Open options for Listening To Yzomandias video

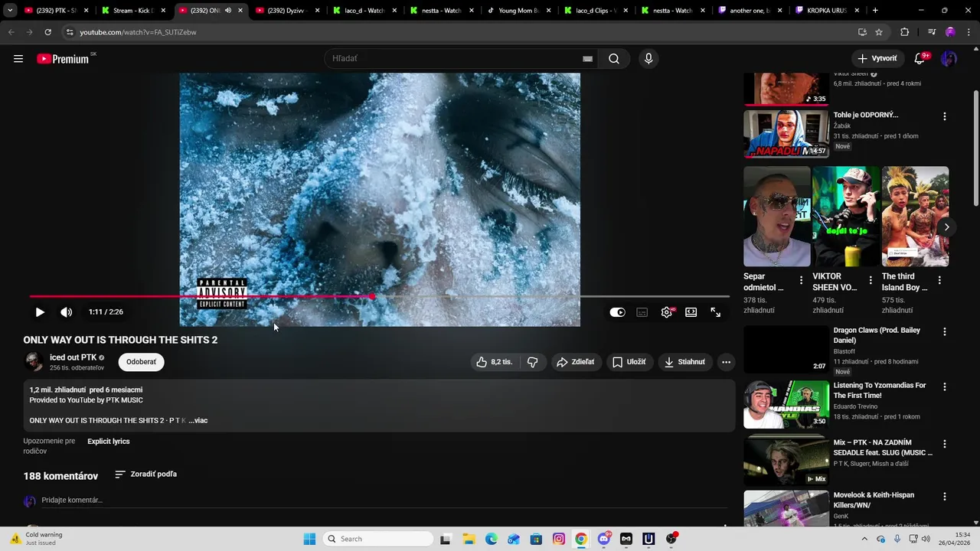[x=944, y=387]
